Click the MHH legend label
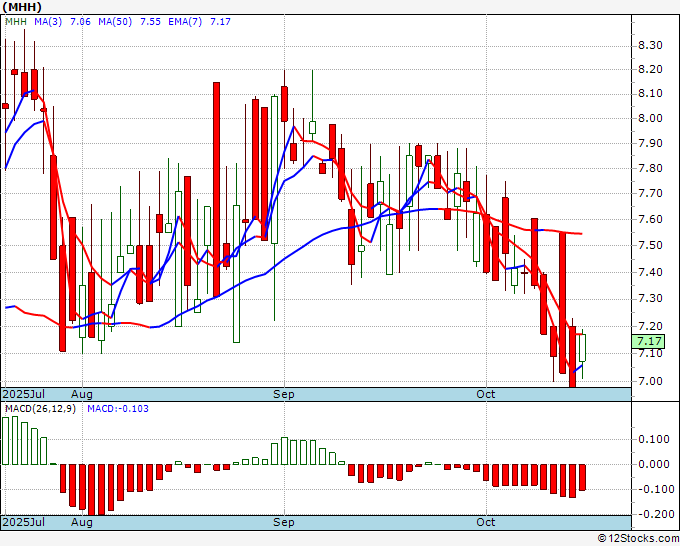Image resolution: width=680 pixels, height=546 pixels. pos(16,22)
